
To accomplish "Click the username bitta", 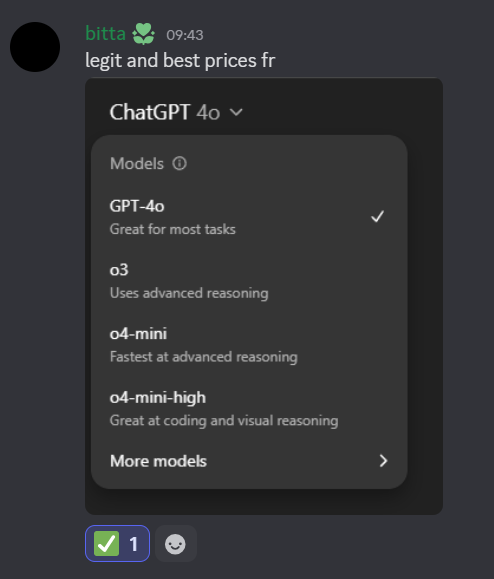I will point(106,34).
